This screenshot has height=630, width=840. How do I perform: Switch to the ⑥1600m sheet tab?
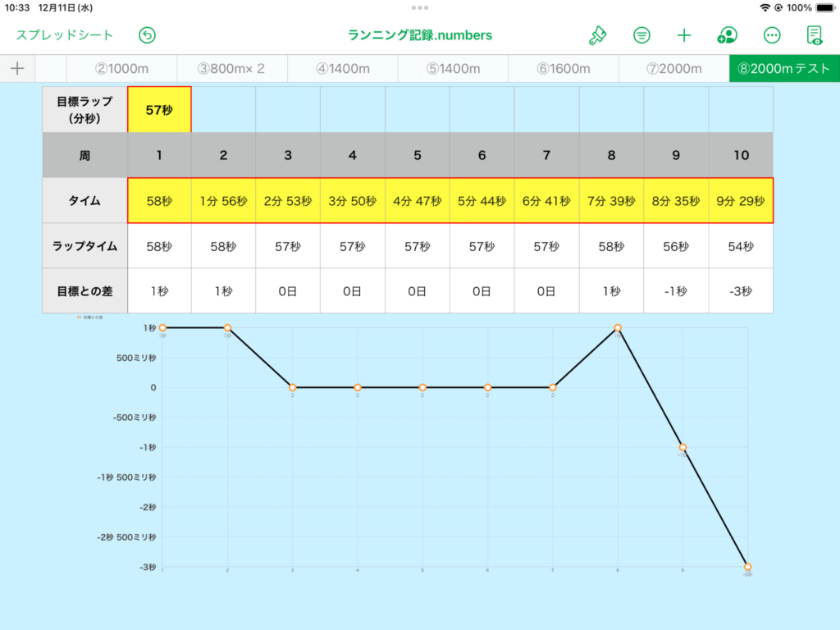point(564,69)
